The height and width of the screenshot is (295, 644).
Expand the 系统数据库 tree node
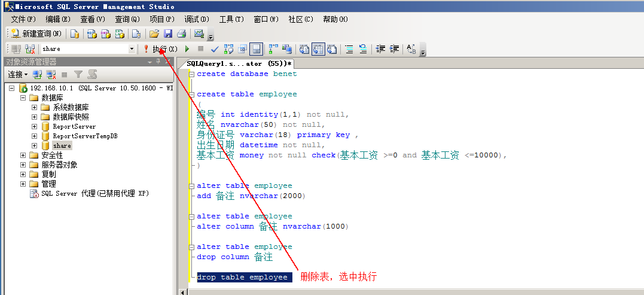coord(35,108)
